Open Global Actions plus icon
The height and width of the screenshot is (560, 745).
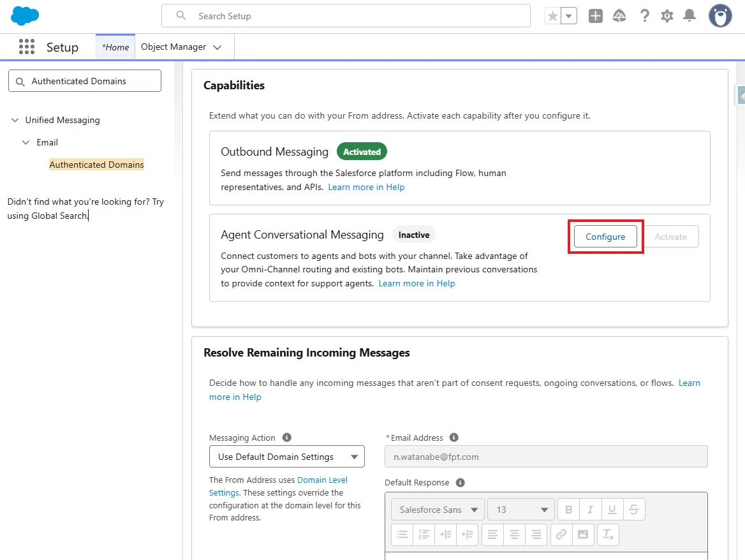click(x=595, y=16)
